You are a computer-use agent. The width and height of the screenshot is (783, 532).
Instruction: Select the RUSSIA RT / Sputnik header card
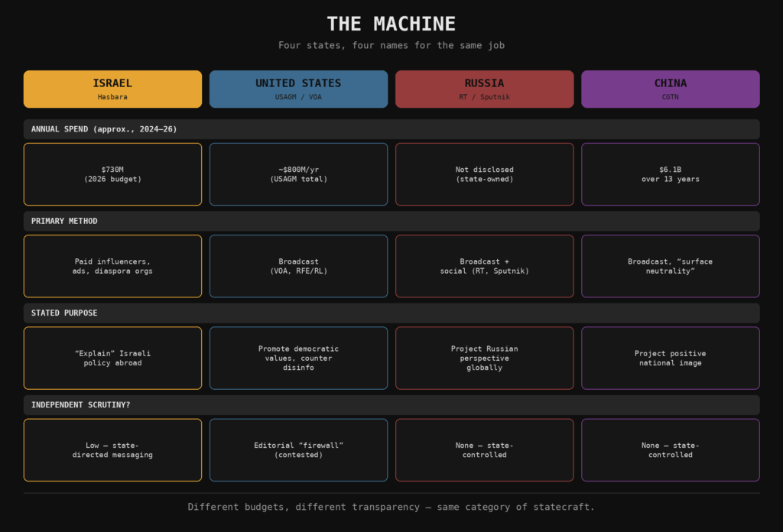coord(484,89)
